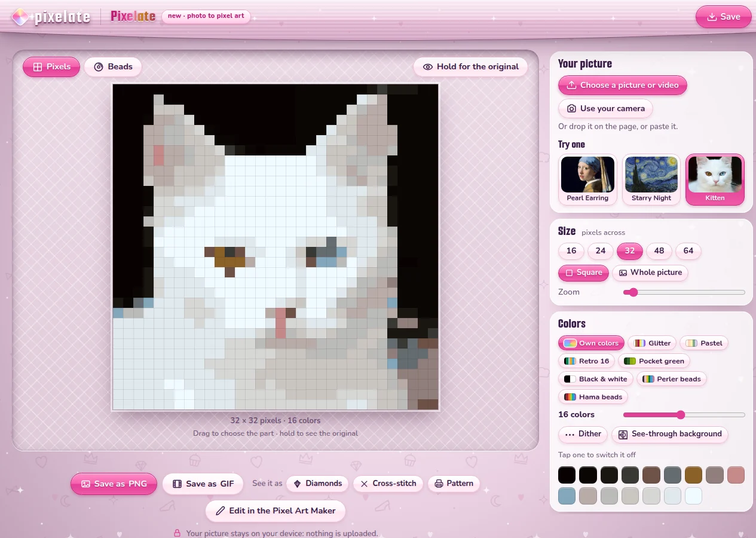756x538 pixels.
Task: Choose the Square crop option
Action: click(x=583, y=273)
